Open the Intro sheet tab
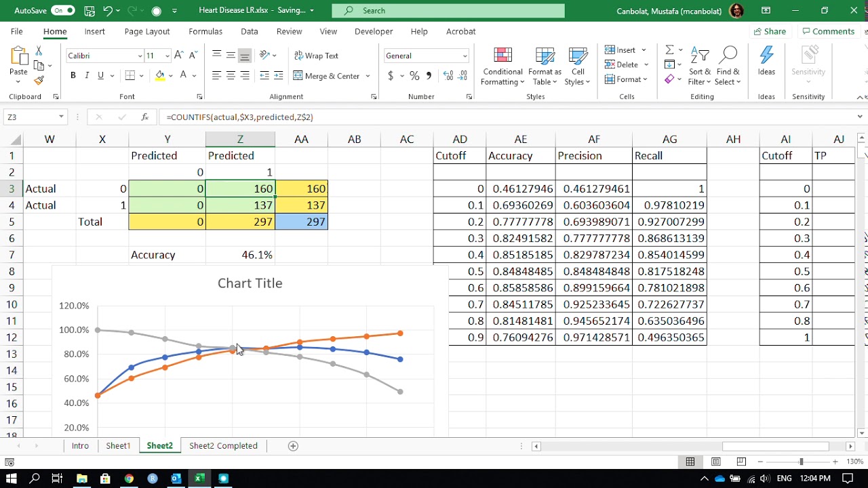 (80, 446)
